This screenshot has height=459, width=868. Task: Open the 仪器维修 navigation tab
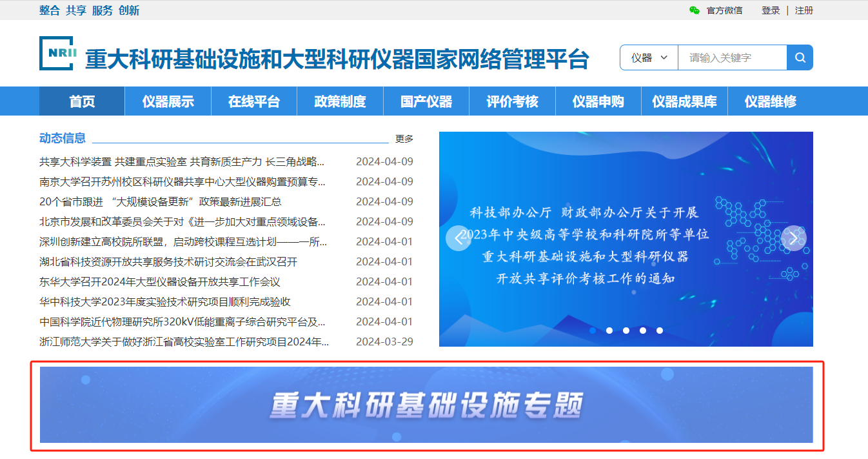pos(771,101)
